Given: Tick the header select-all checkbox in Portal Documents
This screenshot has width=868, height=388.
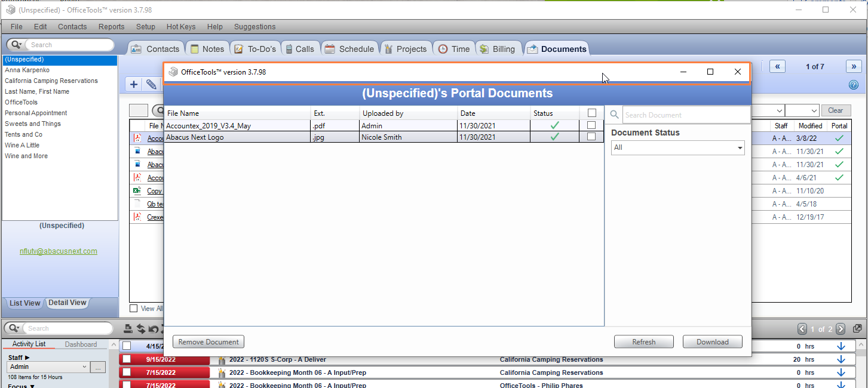Looking at the screenshot, I should click(x=591, y=113).
